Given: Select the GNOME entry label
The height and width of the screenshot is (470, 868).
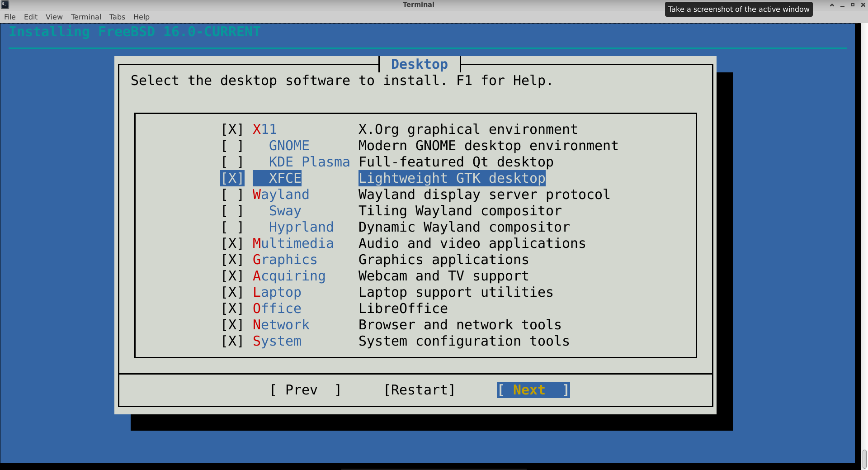Looking at the screenshot, I should 289,146.
